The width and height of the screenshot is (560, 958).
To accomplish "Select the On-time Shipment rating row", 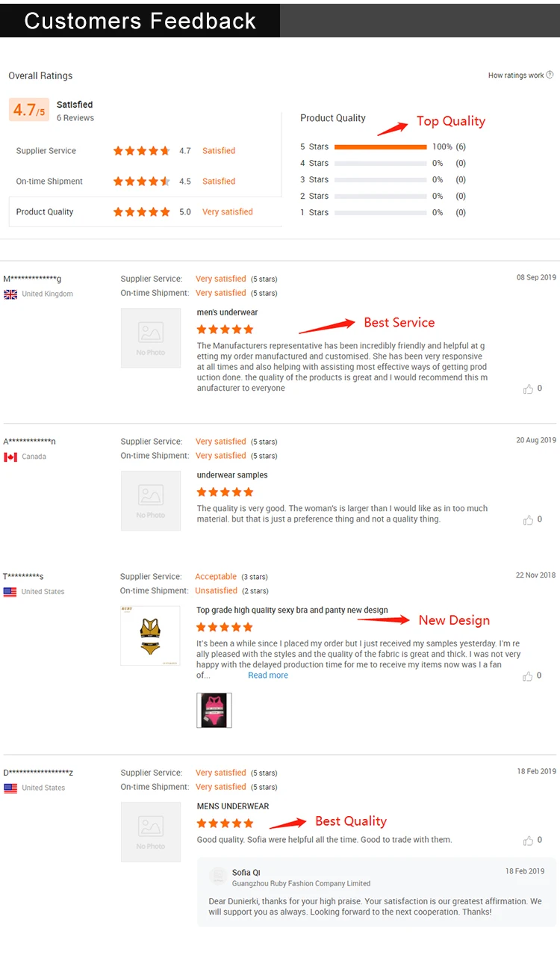I will pos(146,182).
